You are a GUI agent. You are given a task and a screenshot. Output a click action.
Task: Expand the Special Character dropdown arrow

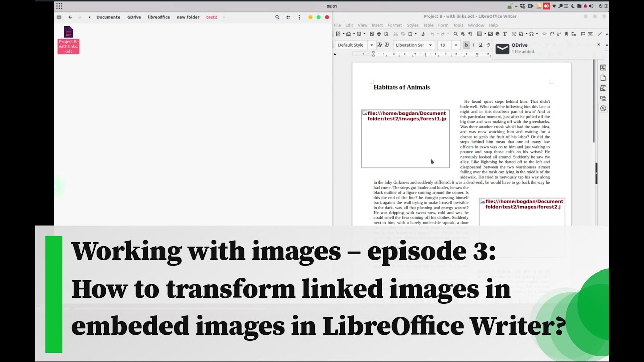point(537,34)
